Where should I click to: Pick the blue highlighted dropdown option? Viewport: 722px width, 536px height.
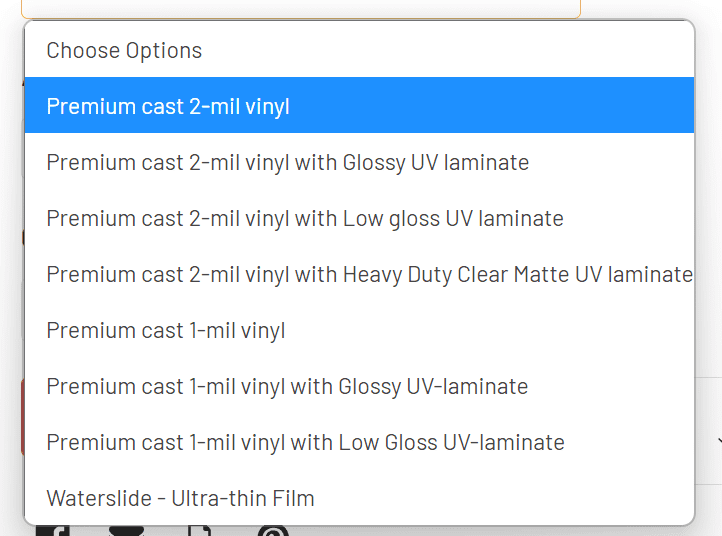(x=168, y=106)
